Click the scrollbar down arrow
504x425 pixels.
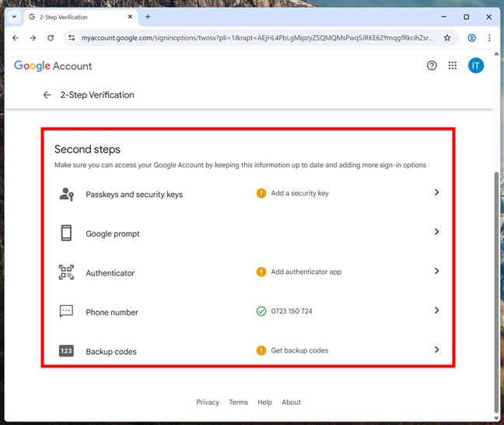point(496,418)
